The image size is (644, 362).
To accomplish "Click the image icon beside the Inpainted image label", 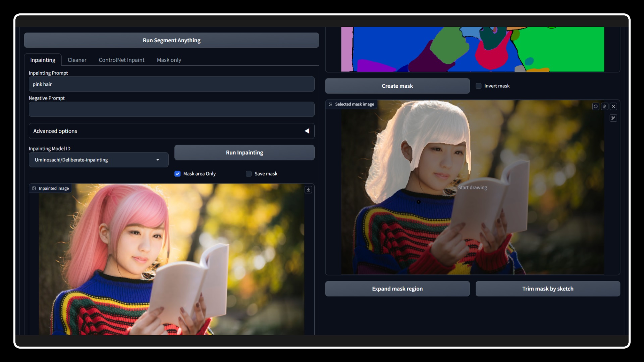I will pos(34,188).
